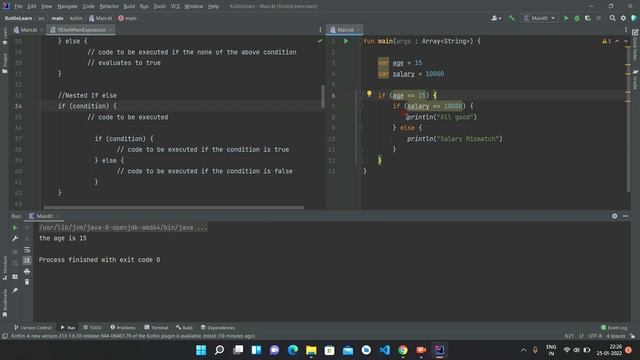This screenshot has width=640, height=360.
Task: Pin the Run tab with the pin icon
Action: (15, 291)
